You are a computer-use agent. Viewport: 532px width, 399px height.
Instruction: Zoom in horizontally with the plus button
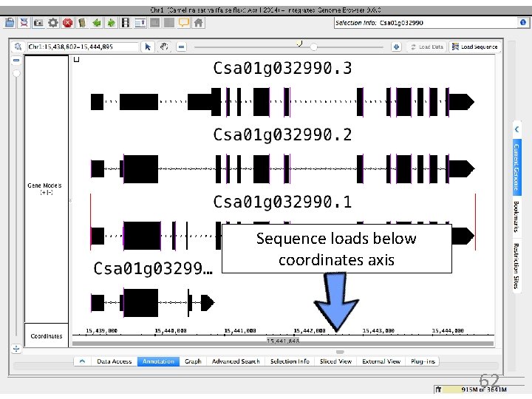[x=396, y=47]
